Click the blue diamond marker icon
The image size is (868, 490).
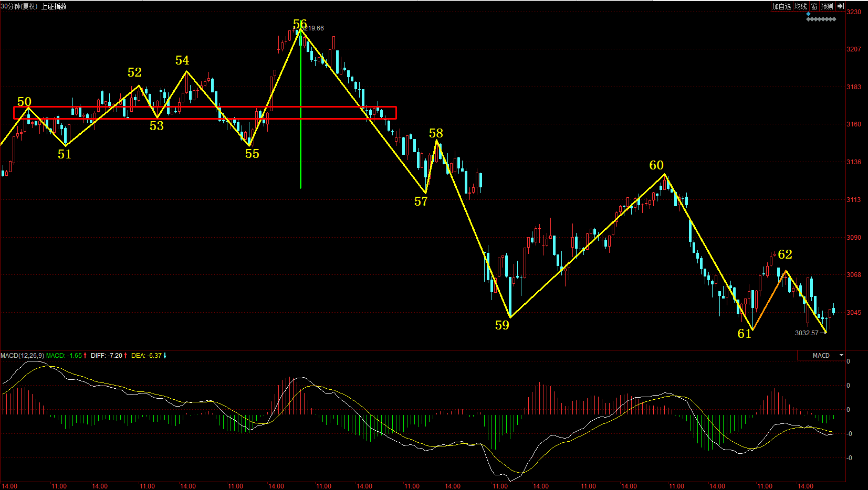coord(808,14)
